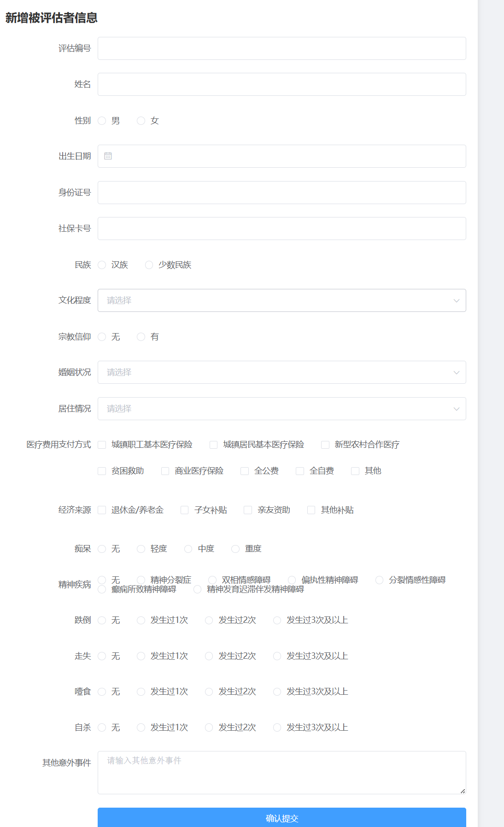Click the 社保卡号 input box
The image size is (504, 827).
coord(282,229)
